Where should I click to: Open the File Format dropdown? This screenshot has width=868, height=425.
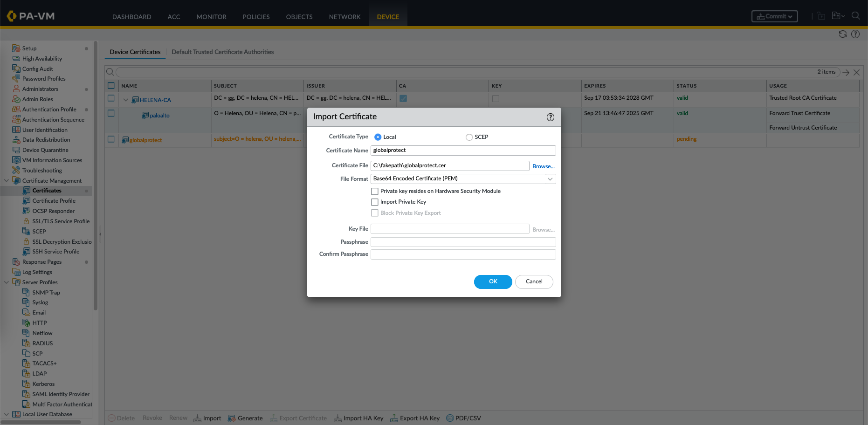(x=550, y=179)
